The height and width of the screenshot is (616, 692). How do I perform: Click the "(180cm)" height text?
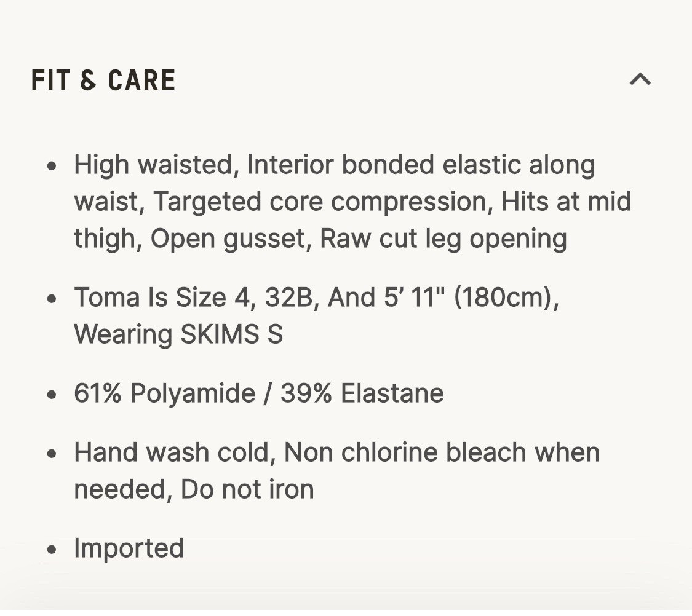click(504, 298)
